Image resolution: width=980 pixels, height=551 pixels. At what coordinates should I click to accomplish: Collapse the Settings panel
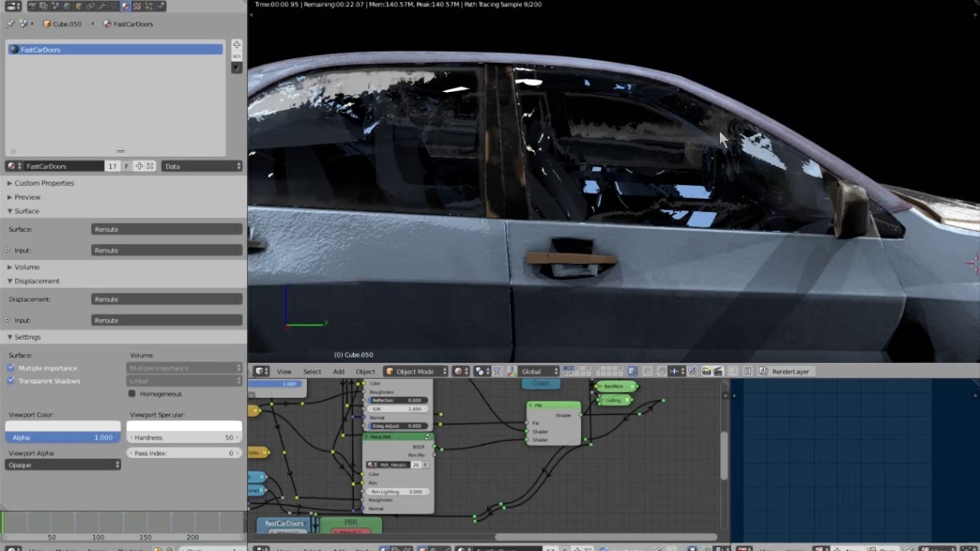pos(27,337)
